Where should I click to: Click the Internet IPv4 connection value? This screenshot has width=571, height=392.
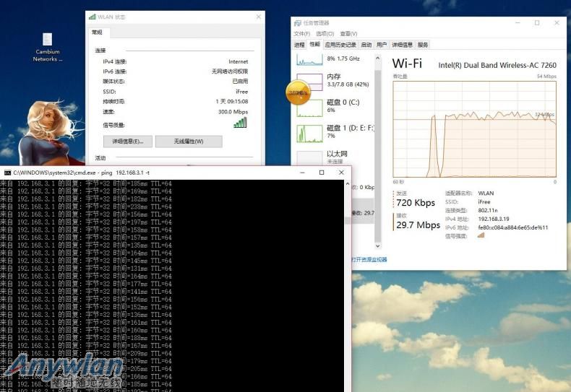pos(239,61)
